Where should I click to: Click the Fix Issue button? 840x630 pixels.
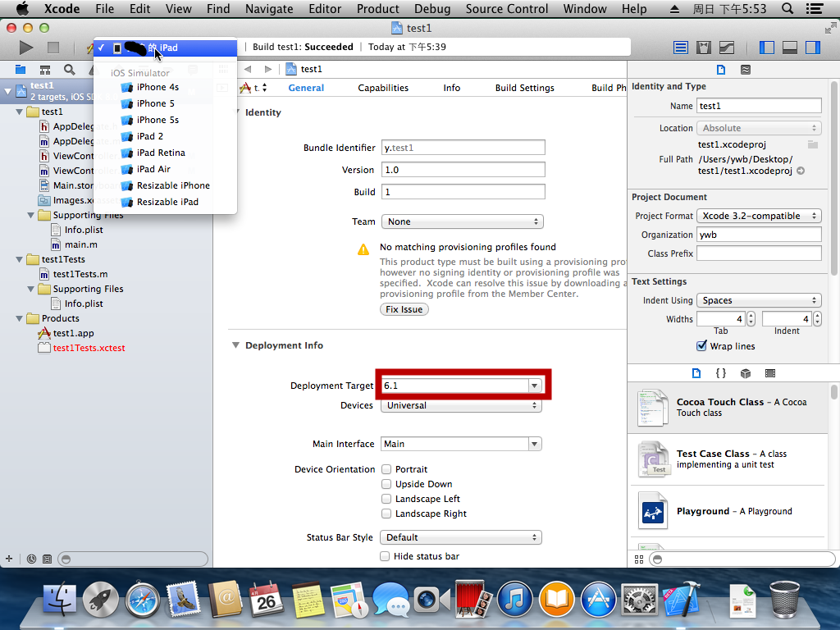(404, 309)
